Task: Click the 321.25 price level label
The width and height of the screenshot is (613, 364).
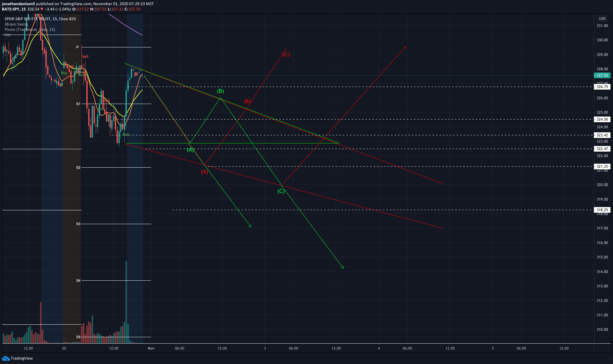Action: [602, 166]
